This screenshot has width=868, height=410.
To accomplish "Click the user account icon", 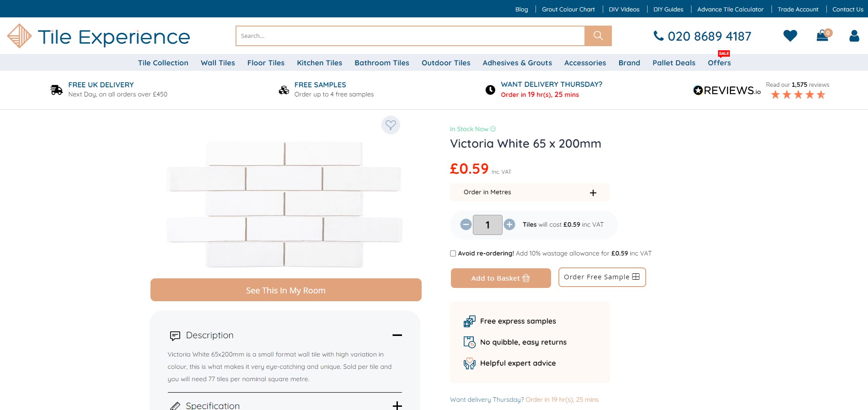I will [854, 36].
